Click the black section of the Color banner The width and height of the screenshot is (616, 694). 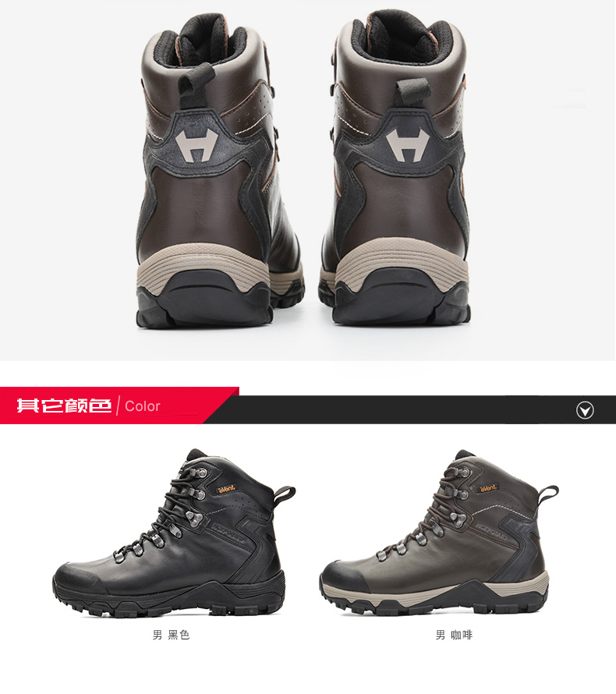398,410
